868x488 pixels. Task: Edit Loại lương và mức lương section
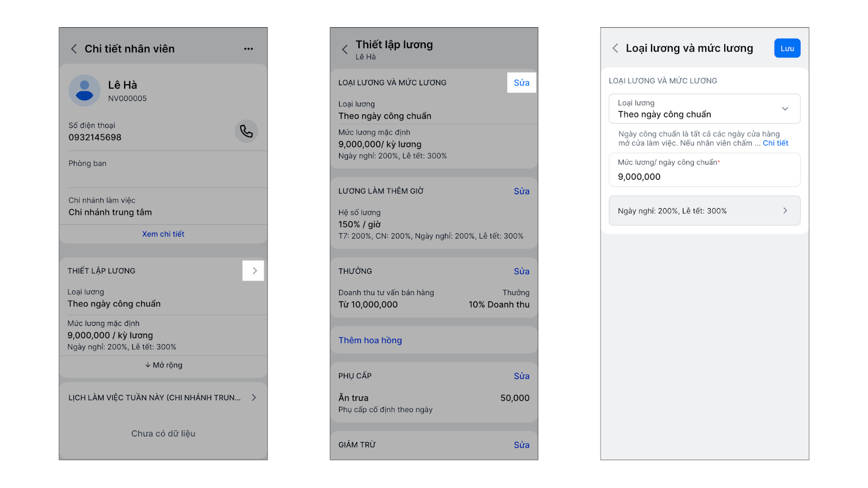pos(521,83)
